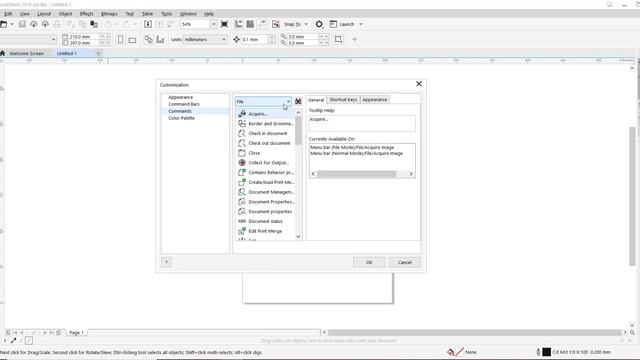Click the command list scroll down arrow
Viewport: 640px width, 360px height.
click(298, 236)
